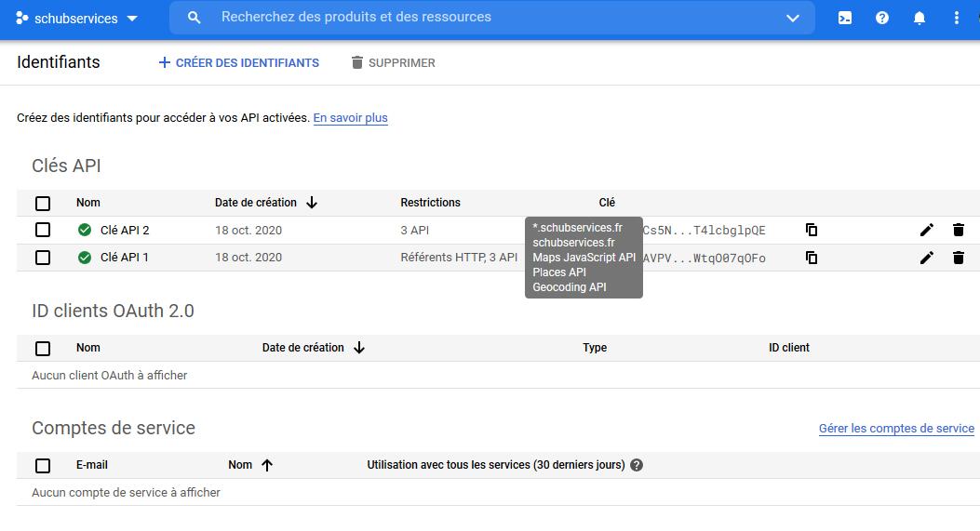This screenshot has width=980, height=531.
Task: Follow the En savoir plus link
Action: (x=350, y=117)
